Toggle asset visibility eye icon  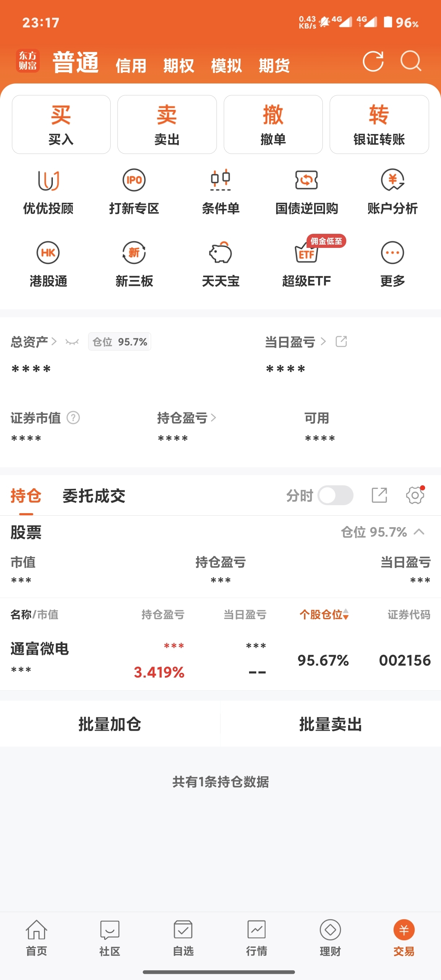[72, 341]
